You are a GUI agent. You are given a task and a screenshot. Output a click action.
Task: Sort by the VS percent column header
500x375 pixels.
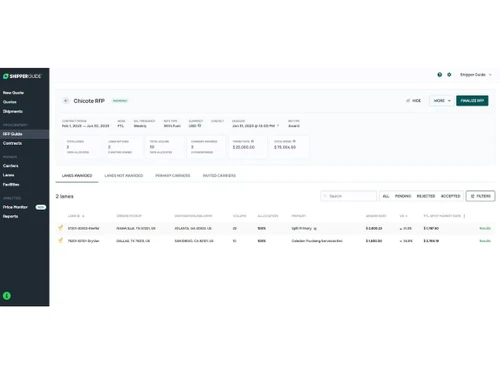coord(403,216)
